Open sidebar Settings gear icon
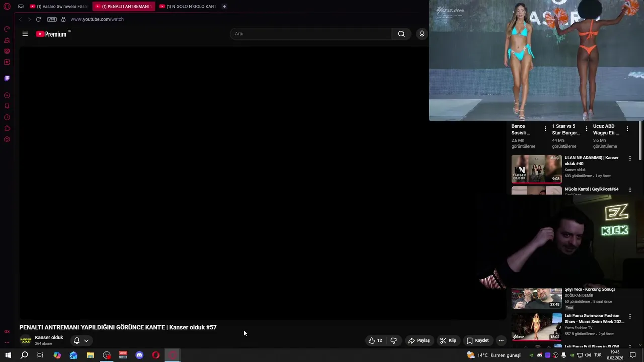The width and height of the screenshot is (644, 362). 7,139
